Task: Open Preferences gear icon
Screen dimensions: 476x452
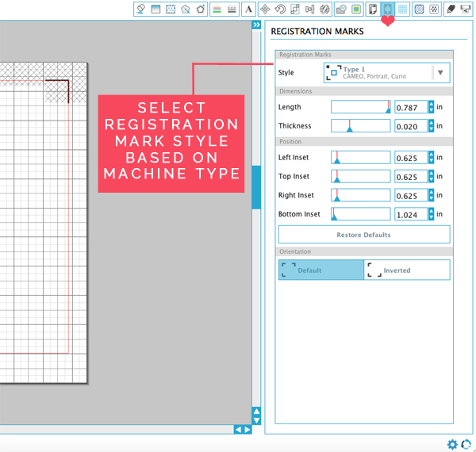Action: coord(452,444)
